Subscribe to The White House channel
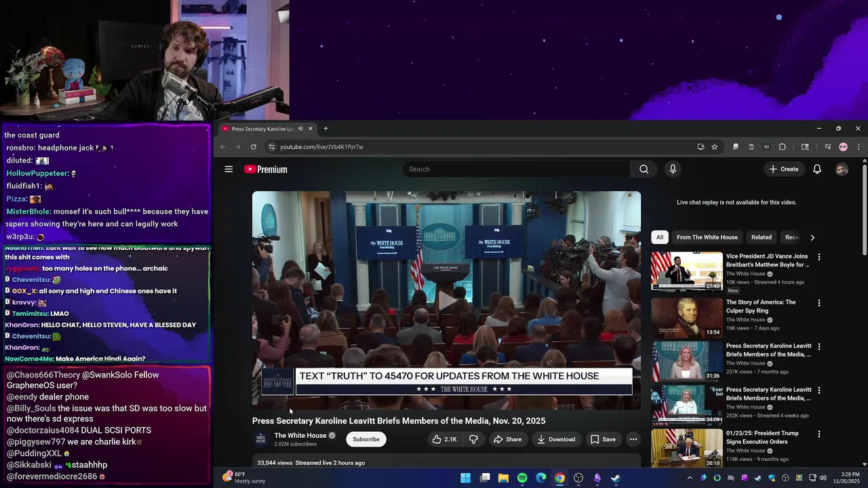This screenshot has width=868, height=488. point(366,439)
